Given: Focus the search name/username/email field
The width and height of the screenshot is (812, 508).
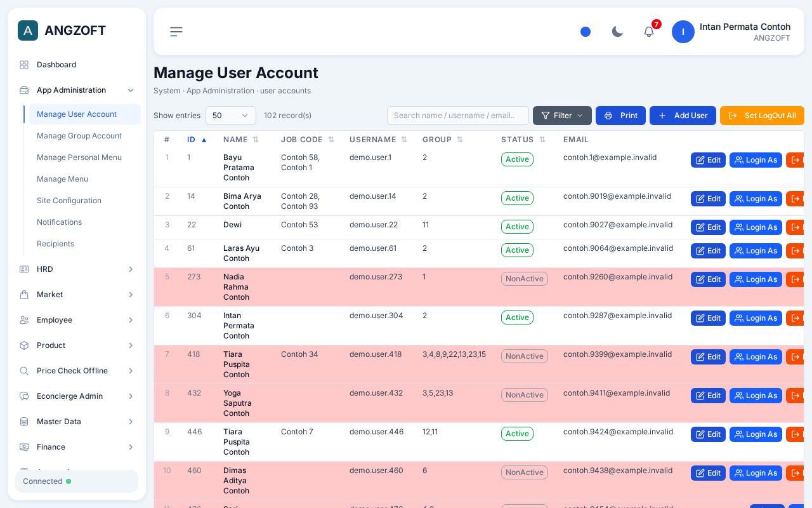Looking at the screenshot, I should tap(458, 116).
